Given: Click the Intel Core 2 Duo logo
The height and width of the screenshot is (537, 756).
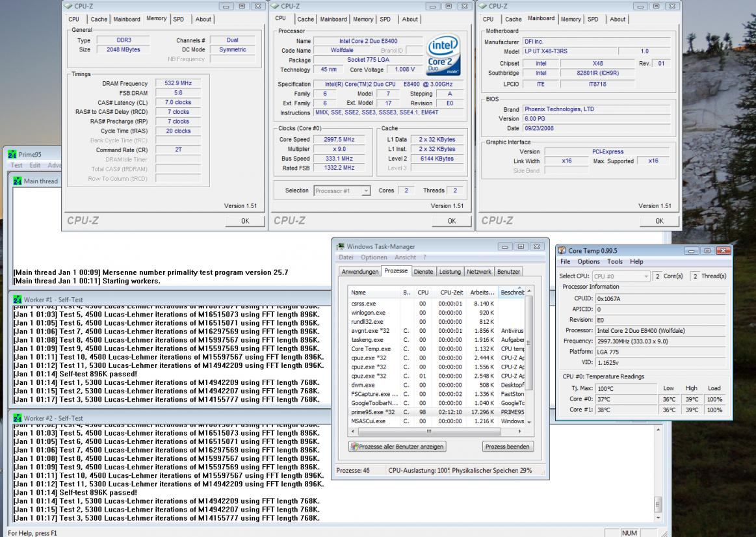Looking at the screenshot, I should click(x=443, y=56).
